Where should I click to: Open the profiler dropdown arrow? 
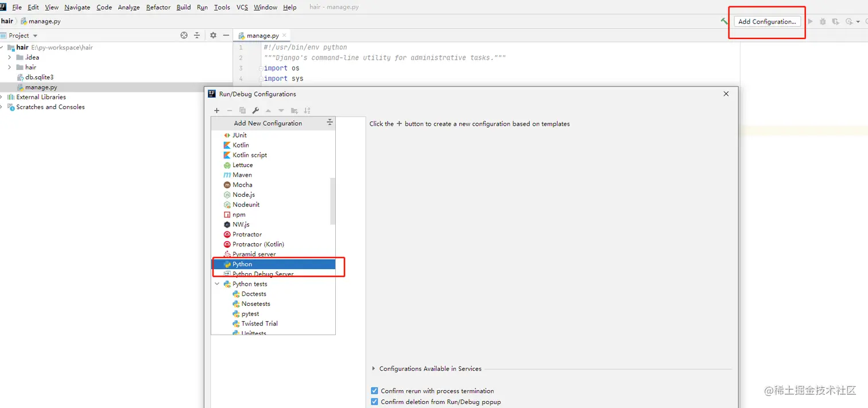[x=858, y=22]
